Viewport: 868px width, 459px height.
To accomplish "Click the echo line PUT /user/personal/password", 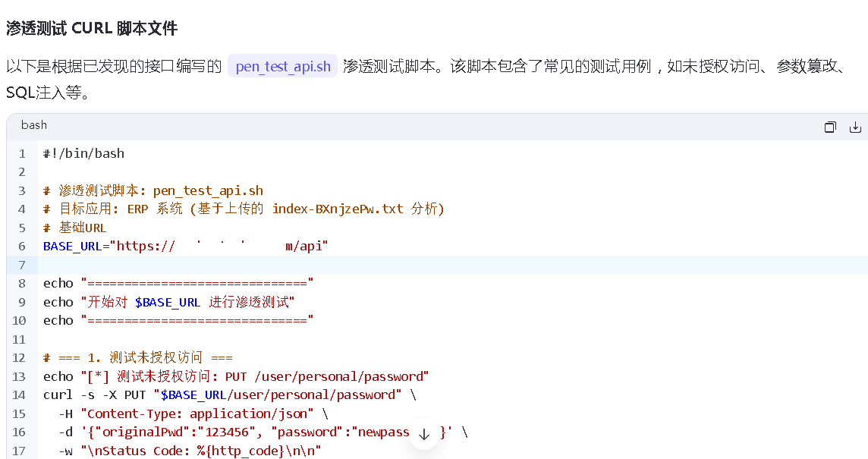I will 236,376.
